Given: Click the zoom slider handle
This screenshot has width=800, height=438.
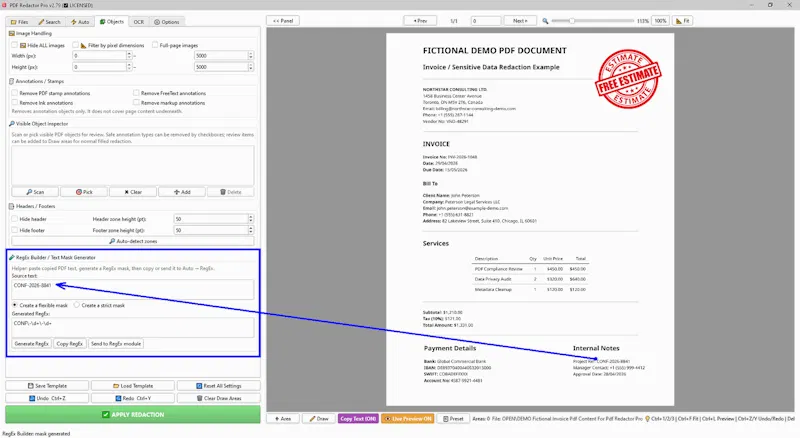Looking at the screenshot, I should (572, 21).
